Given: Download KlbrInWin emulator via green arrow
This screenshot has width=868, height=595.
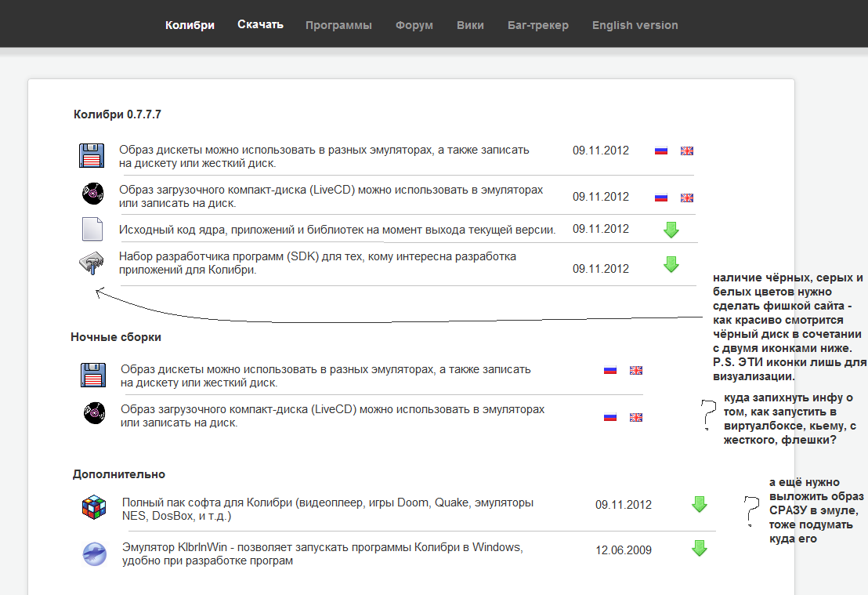Looking at the screenshot, I should (700, 549).
